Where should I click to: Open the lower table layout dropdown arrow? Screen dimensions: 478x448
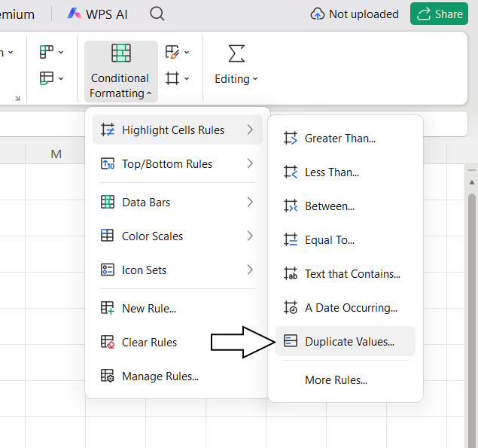pos(61,78)
